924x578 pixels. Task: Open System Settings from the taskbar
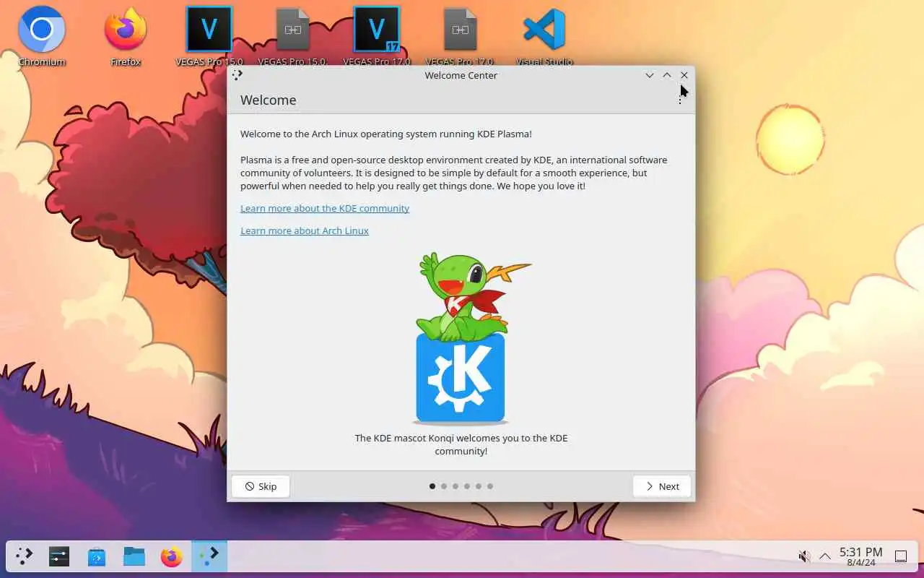pos(59,556)
